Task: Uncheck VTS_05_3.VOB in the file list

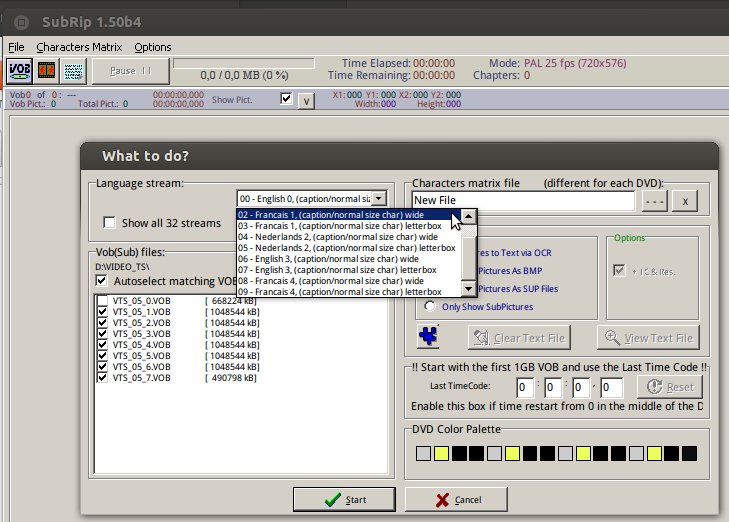Action: [101, 334]
